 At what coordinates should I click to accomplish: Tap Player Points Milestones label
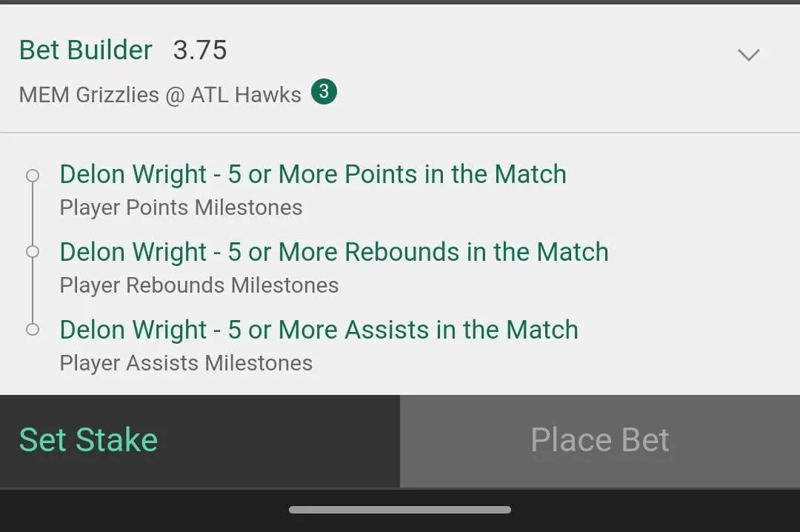point(181,207)
